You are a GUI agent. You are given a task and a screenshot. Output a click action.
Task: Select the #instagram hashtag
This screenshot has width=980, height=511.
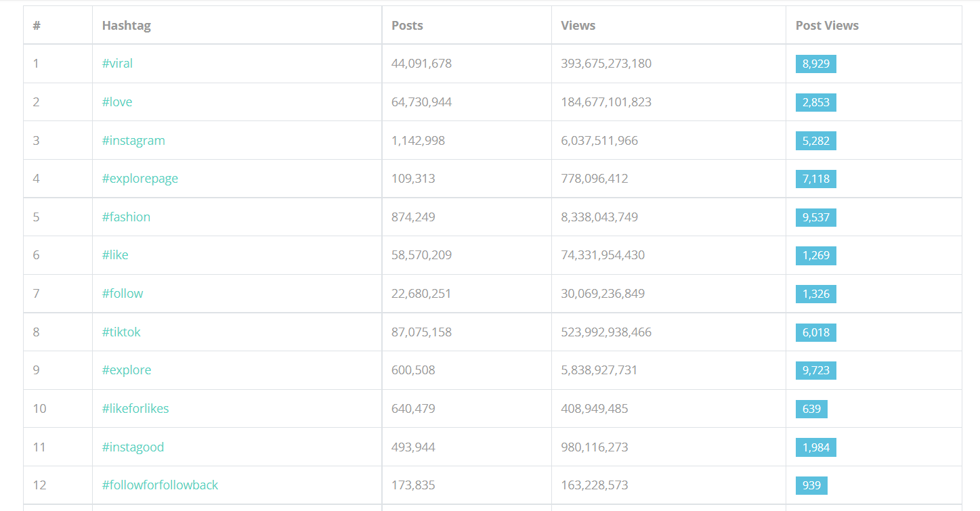click(133, 140)
